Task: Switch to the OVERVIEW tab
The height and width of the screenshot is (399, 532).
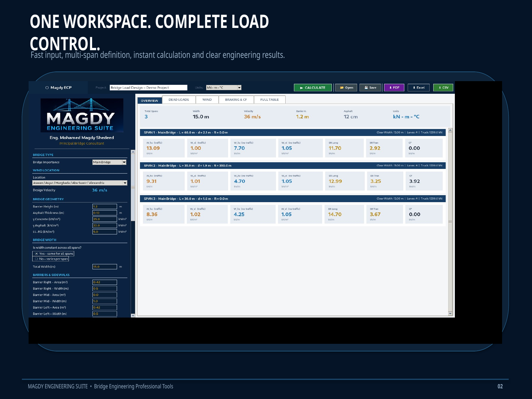Action: 150,100
